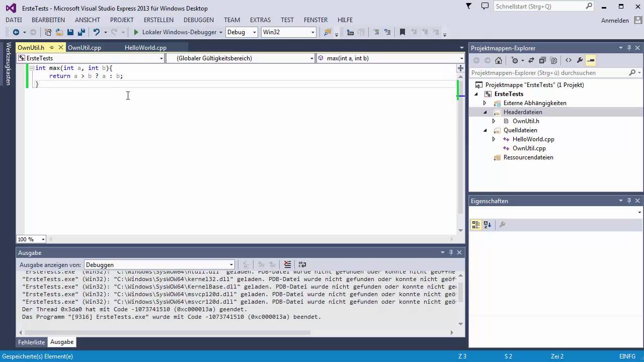Open the BEARBEITEN menu
The height and width of the screenshot is (362, 644).
pos(48,20)
